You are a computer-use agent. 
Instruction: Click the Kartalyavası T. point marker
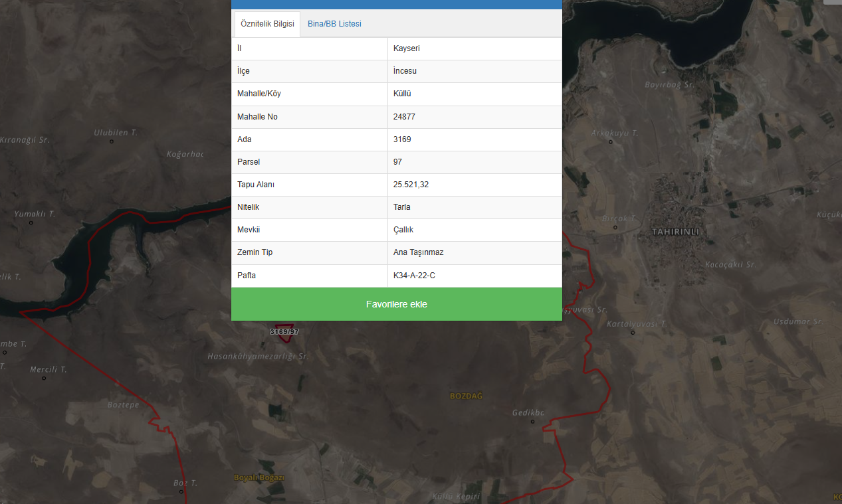tap(632, 332)
